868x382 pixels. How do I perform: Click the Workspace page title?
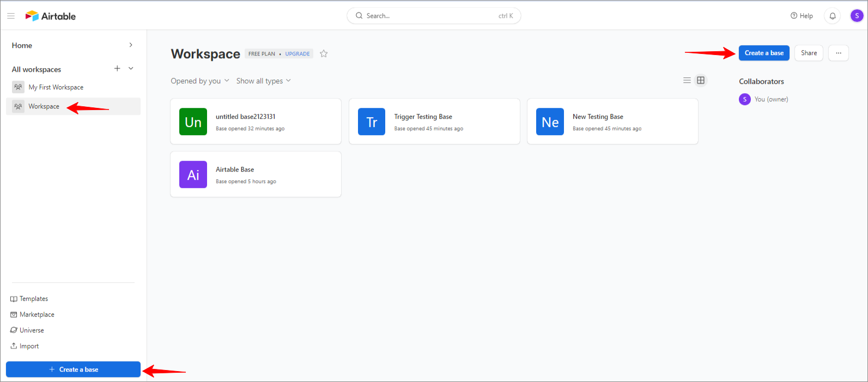coord(205,54)
